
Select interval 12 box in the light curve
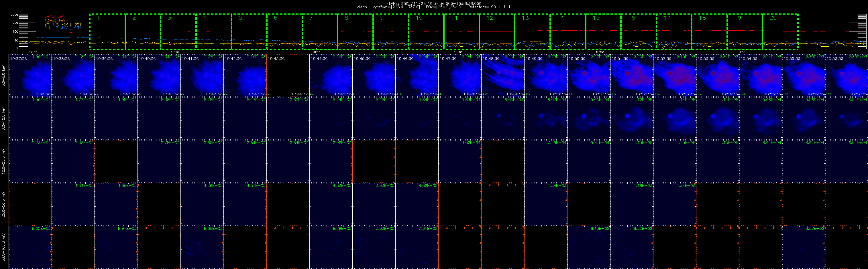[497, 31]
